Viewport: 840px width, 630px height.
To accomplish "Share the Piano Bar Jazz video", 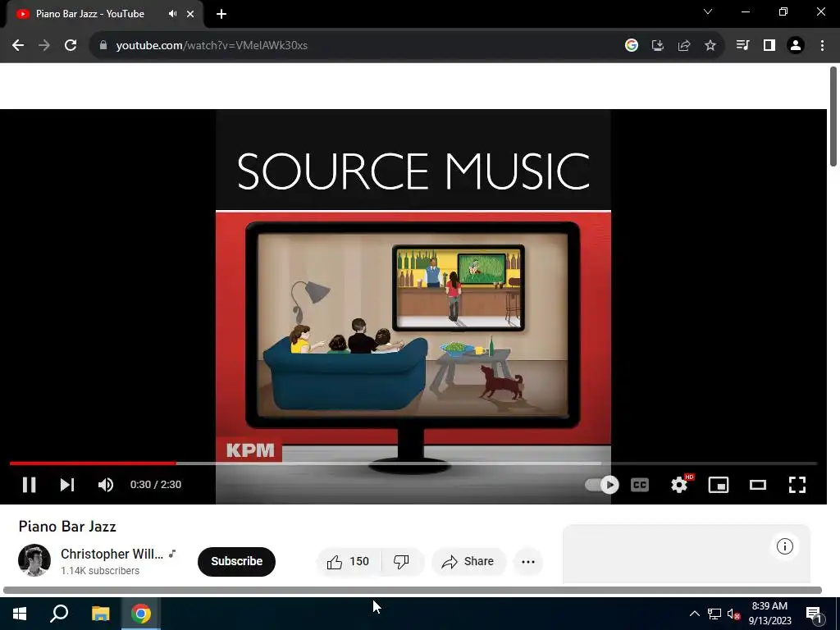I will (468, 561).
